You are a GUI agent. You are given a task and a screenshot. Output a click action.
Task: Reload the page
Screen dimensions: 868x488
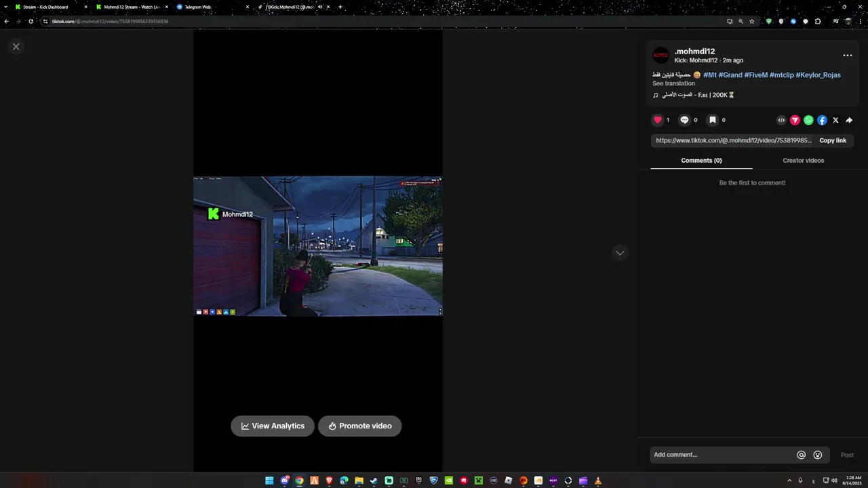coord(31,21)
